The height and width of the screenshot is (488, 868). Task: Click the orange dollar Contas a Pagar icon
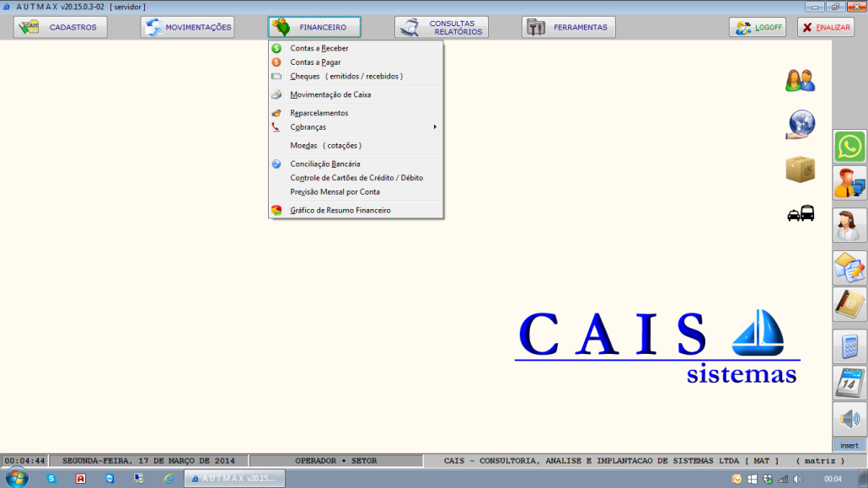pos(276,62)
